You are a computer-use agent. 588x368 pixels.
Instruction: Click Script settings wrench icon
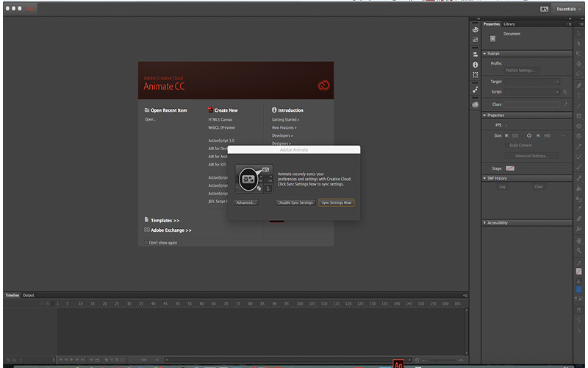[564, 91]
